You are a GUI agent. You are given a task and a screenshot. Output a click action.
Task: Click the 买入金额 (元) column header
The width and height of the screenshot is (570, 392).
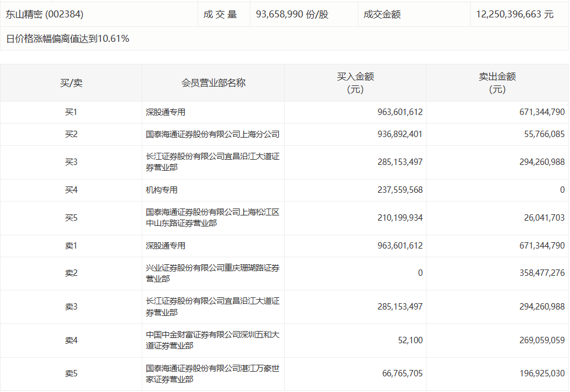[x=355, y=83]
